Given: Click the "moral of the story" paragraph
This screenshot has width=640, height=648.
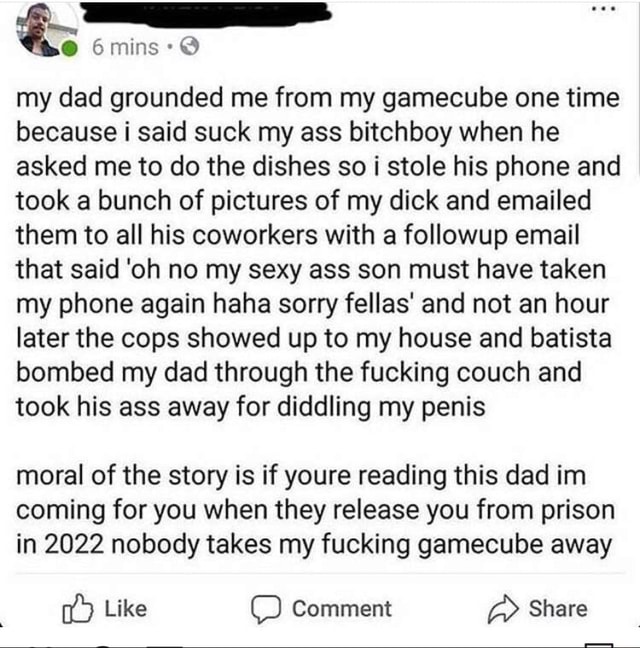Looking at the screenshot, I should [x=316, y=509].
